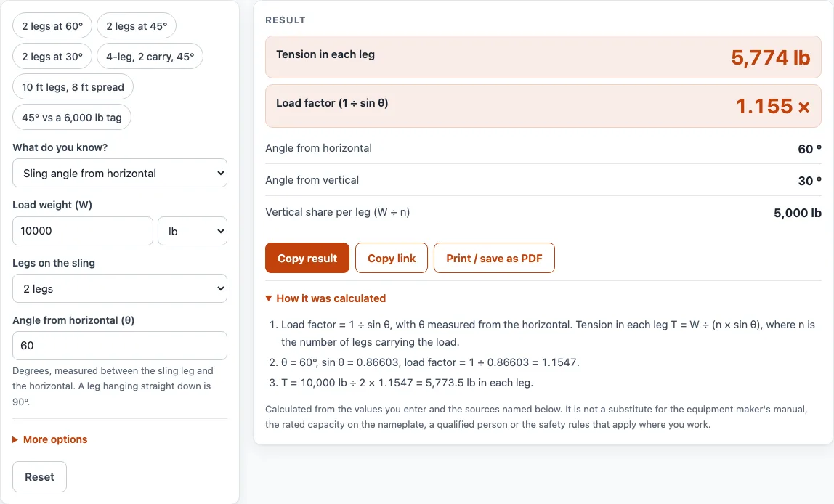The width and height of the screenshot is (834, 504).
Task: Click the Copy link button
Action: [x=392, y=259]
